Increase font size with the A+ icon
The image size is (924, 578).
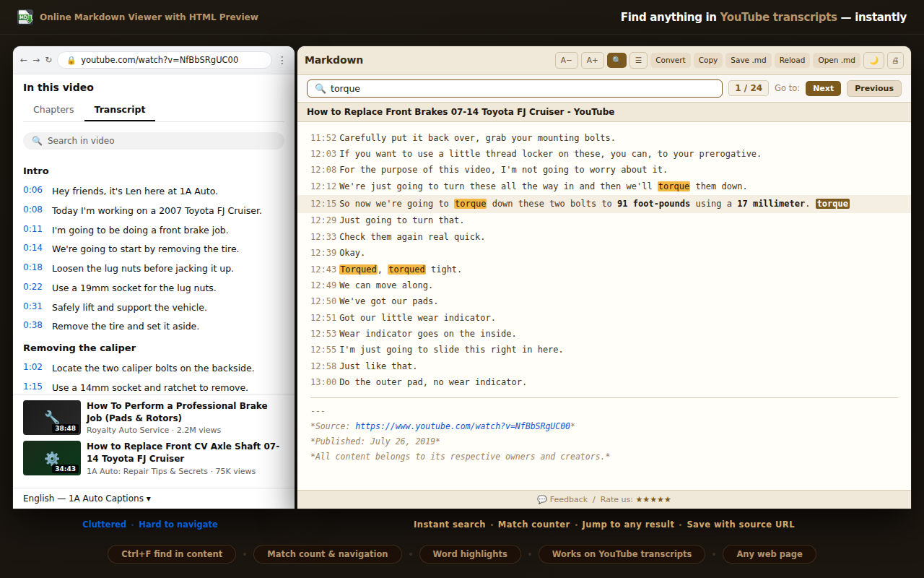pos(592,60)
